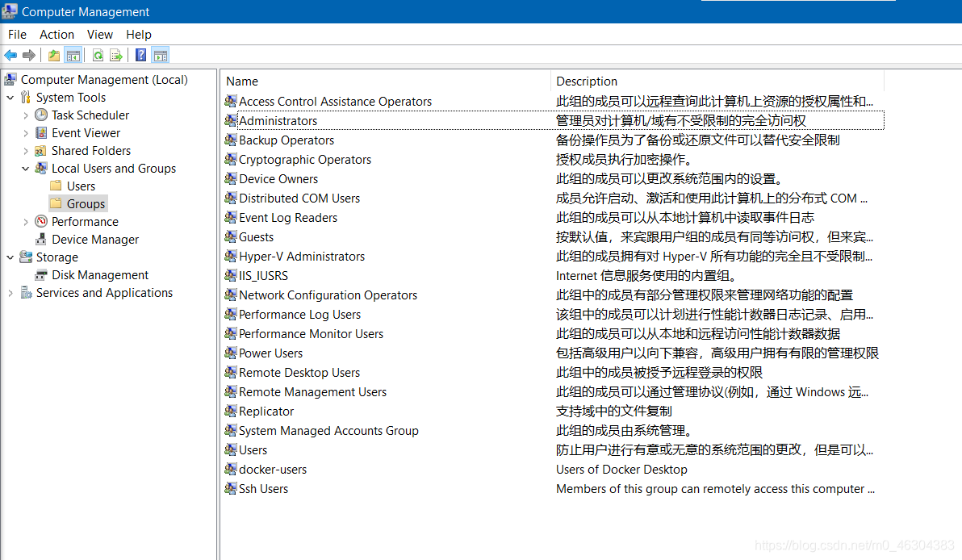Viewport: 962px width, 560px height.
Task: Open the File menu
Action: click(17, 35)
